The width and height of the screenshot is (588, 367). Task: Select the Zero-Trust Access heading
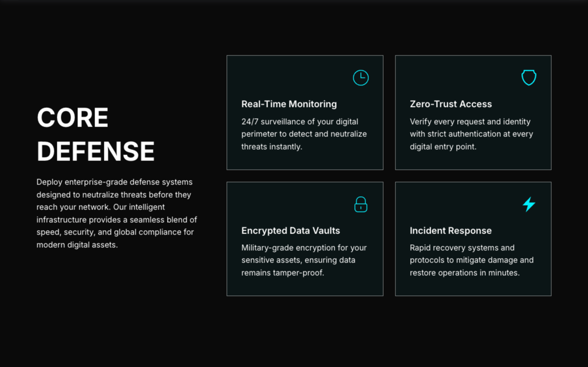coord(451,104)
